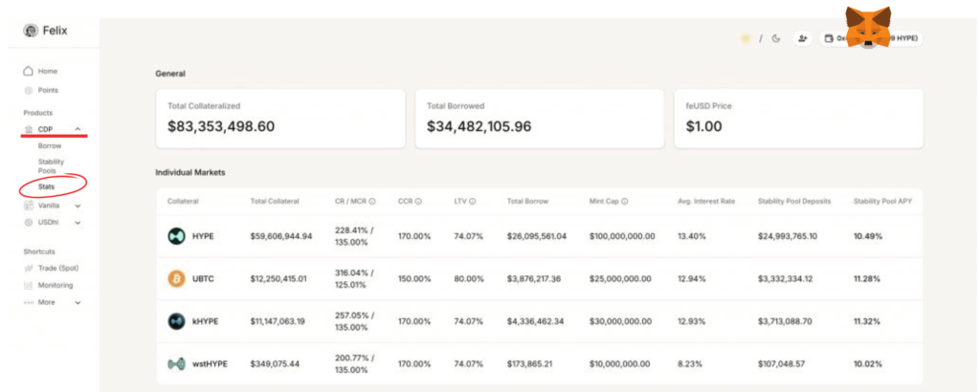
Task: Expand the USDhl section chevron
Action: (78, 223)
